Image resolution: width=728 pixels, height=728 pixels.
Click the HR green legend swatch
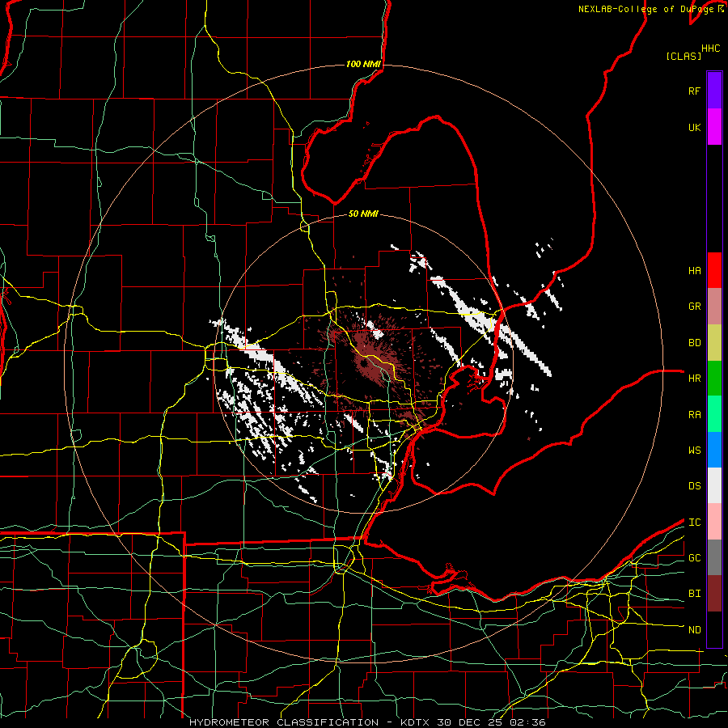coord(714,378)
